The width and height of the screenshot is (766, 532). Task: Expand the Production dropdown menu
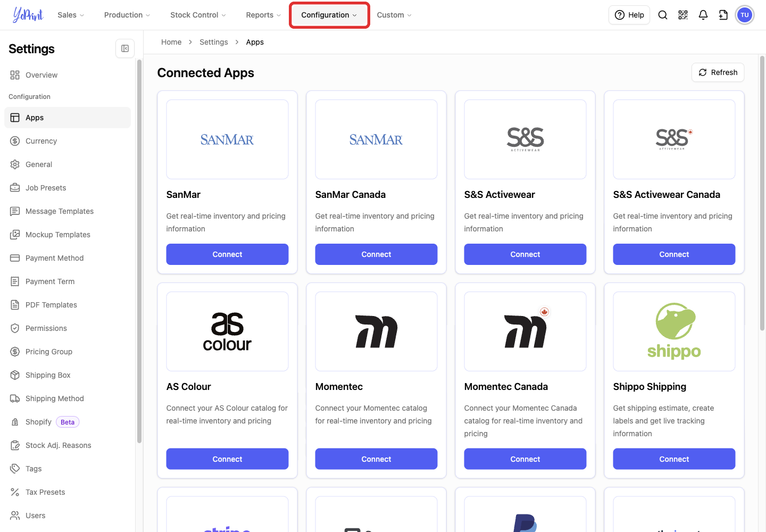click(x=127, y=15)
